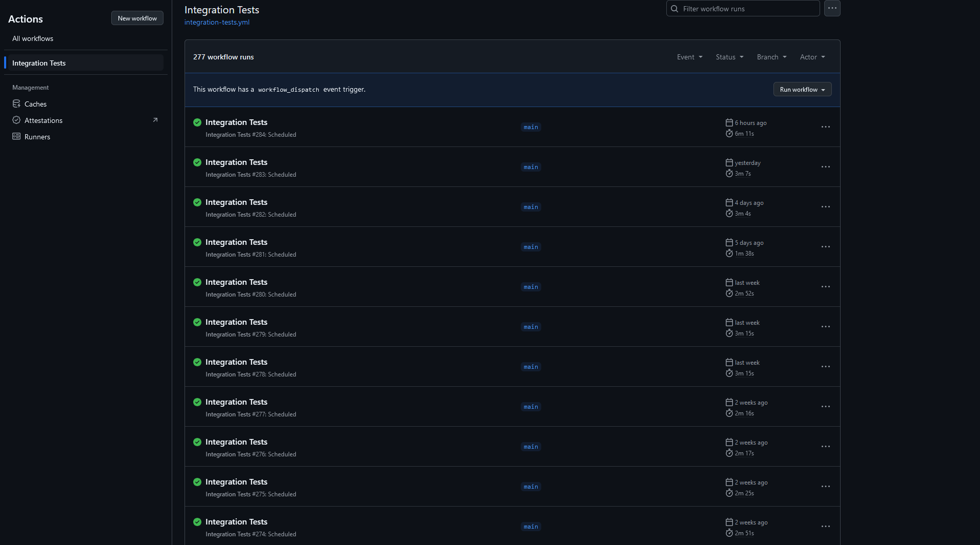
Task: Click success checkmark icon of run #283
Action: click(x=197, y=162)
